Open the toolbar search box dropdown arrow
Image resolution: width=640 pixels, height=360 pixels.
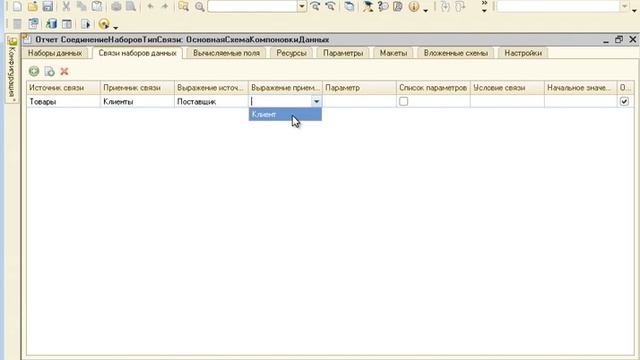click(x=302, y=6)
